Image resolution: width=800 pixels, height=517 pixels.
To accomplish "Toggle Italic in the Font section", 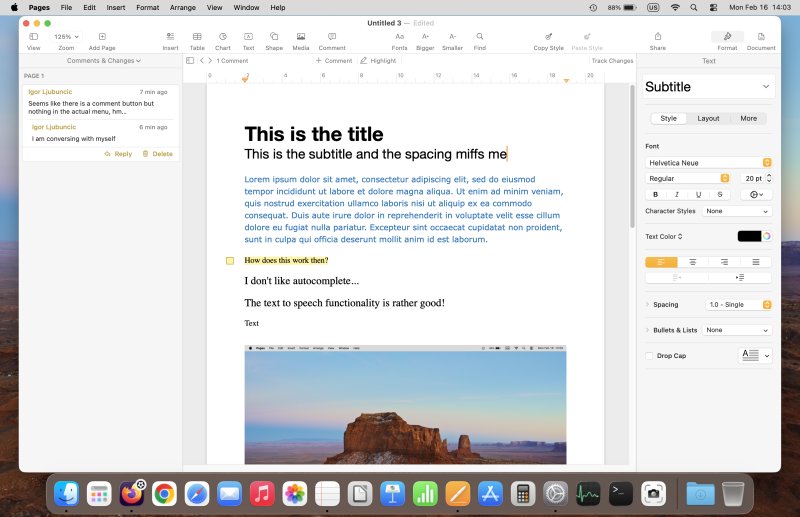I will (677, 194).
